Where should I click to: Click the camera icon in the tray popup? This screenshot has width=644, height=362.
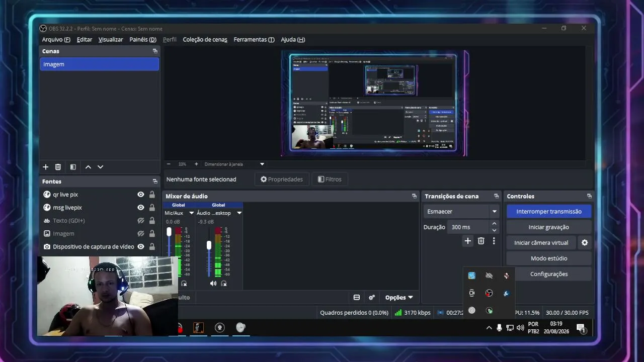pyautogui.click(x=471, y=293)
